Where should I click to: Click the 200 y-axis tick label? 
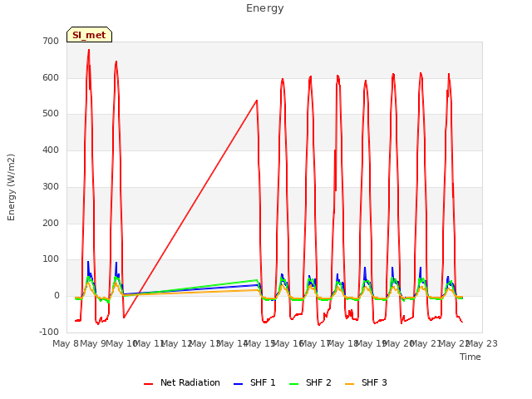[51, 223]
